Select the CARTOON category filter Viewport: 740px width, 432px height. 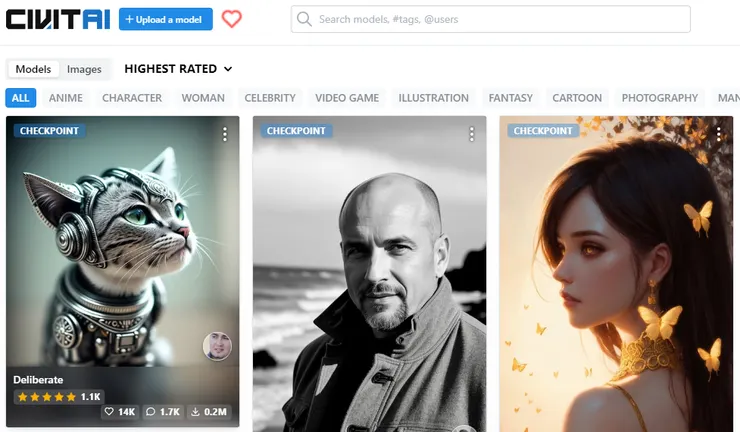[x=577, y=98]
